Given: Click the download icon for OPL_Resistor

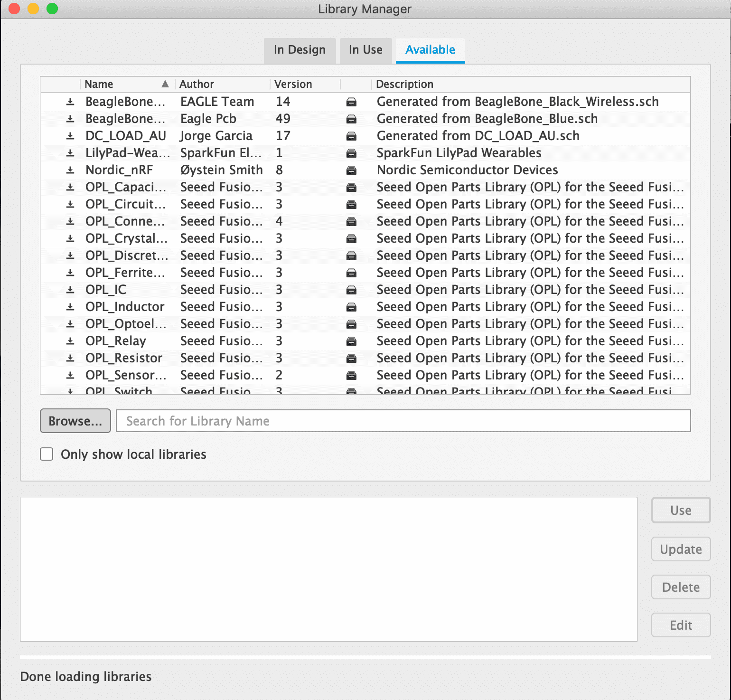Looking at the screenshot, I should [x=70, y=358].
